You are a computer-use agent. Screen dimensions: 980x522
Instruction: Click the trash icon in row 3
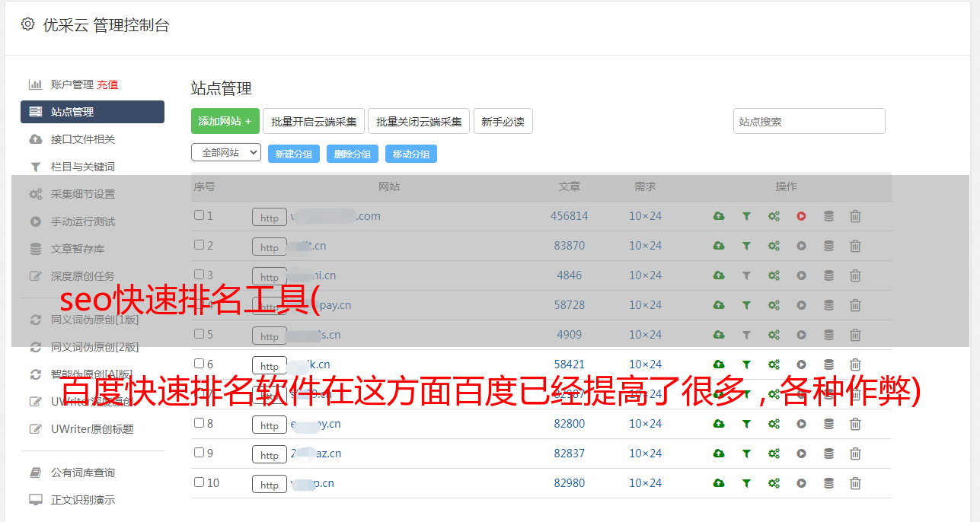click(x=855, y=275)
